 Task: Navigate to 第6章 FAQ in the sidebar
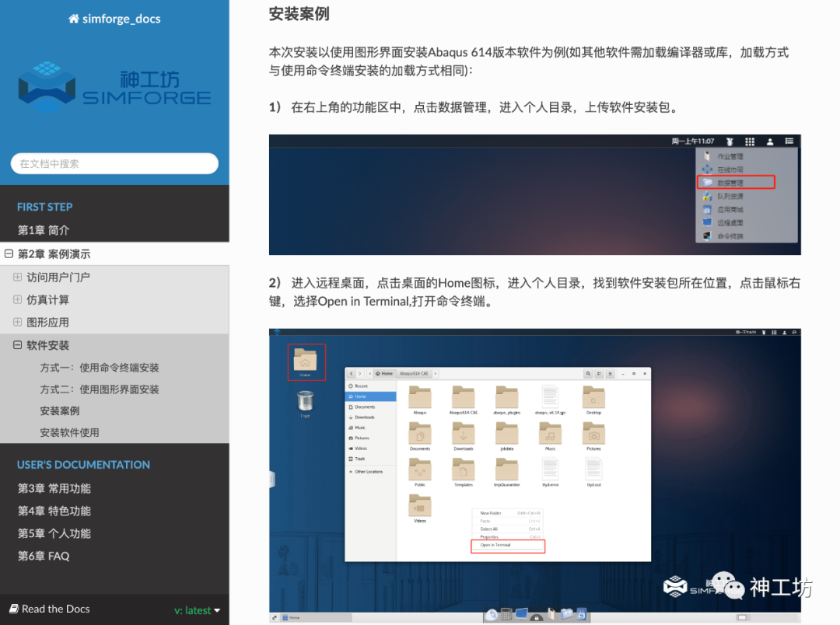tap(44, 556)
